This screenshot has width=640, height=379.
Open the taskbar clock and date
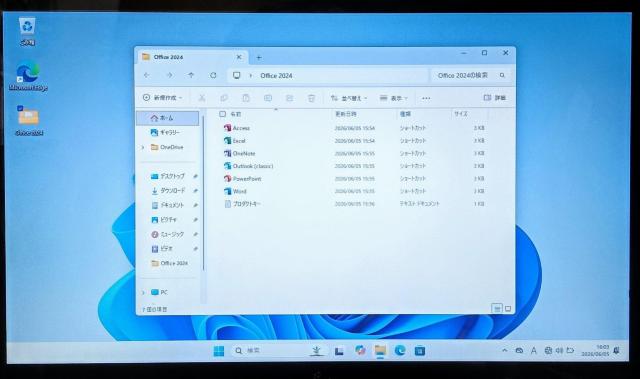point(596,350)
